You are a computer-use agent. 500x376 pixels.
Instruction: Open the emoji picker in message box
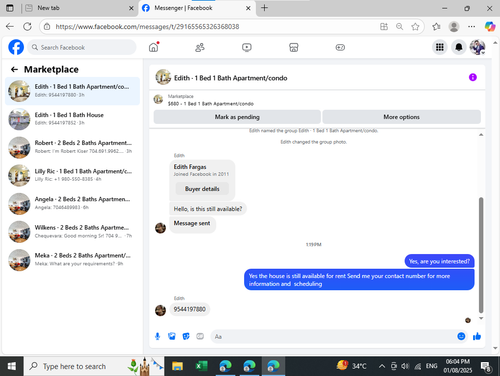461,336
